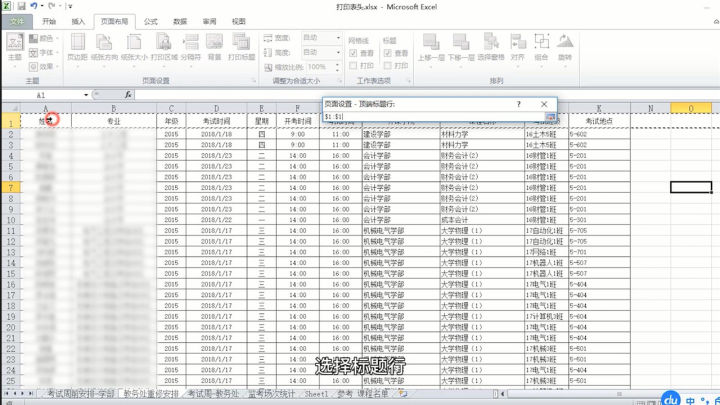The width and height of the screenshot is (720, 405).
Task: Select column O header
Action: pyautogui.click(x=691, y=108)
